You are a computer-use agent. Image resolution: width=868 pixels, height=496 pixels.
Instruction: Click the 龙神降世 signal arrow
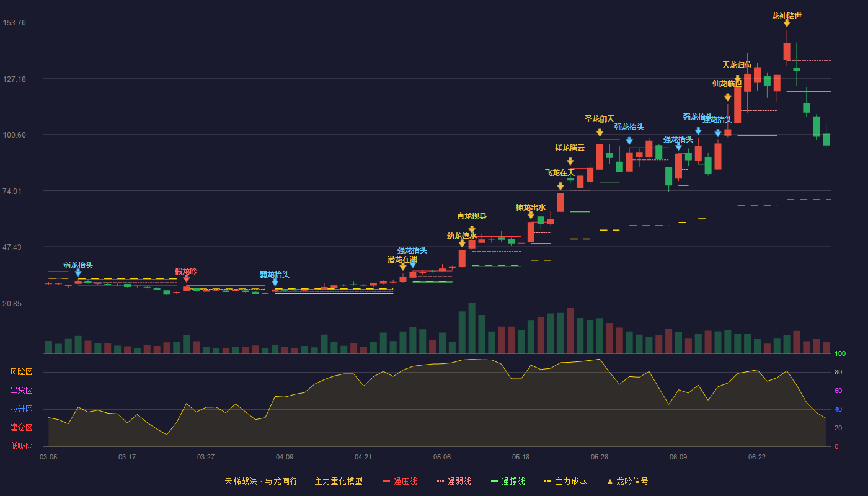click(x=787, y=24)
